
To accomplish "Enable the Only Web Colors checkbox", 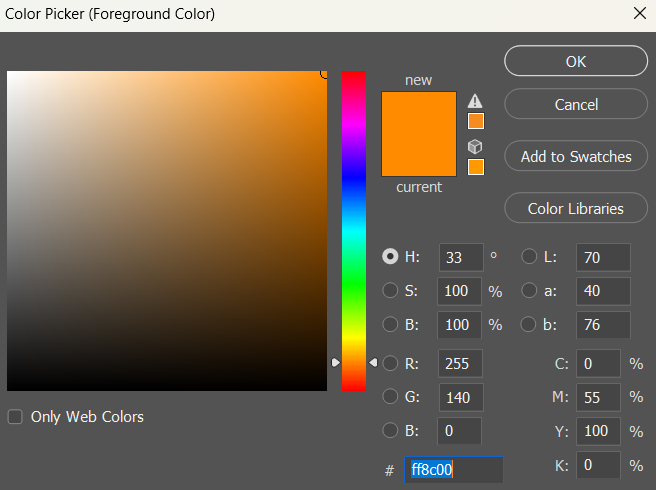I will [15, 417].
